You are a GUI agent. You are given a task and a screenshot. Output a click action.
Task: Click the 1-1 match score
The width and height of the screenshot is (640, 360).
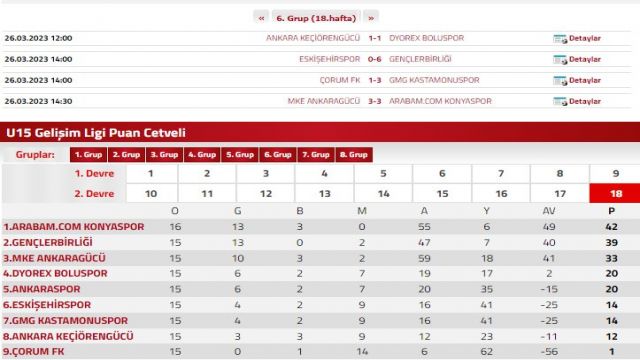[374, 38]
